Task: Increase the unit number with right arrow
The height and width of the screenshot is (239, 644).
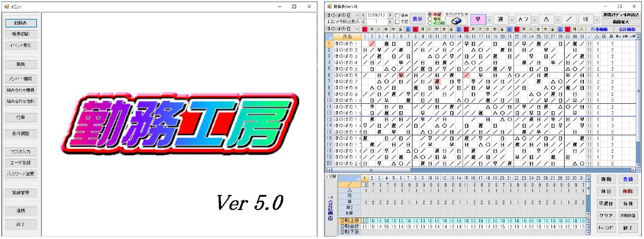Action: pyautogui.click(x=390, y=21)
